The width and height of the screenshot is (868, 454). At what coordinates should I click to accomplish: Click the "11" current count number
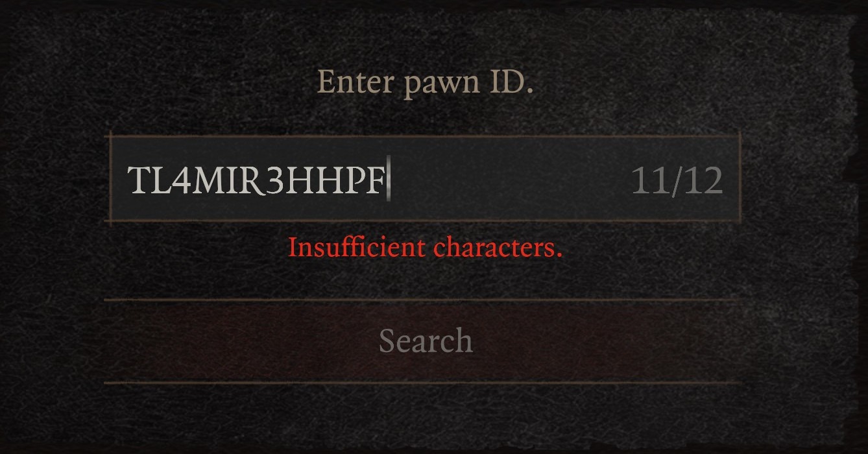point(649,181)
